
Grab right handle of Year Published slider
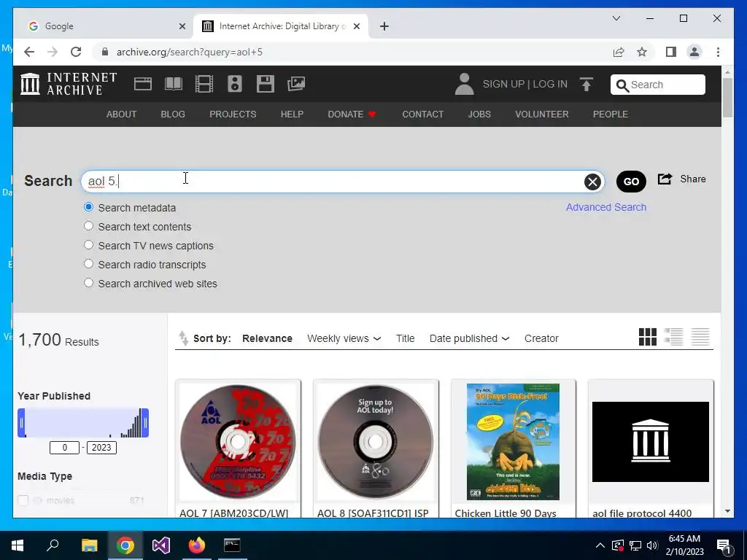click(x=145, y=423)
